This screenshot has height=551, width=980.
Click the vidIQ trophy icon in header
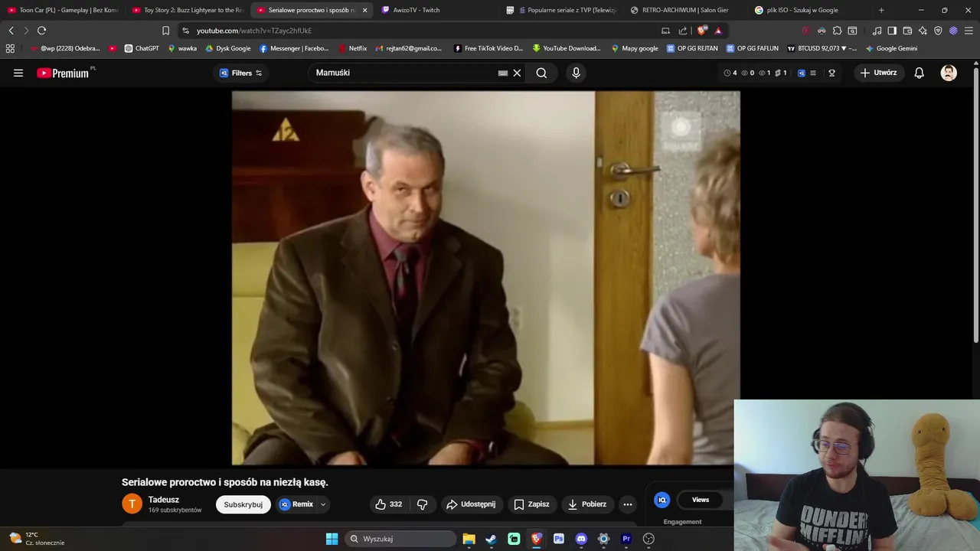(x=831, y=73)
